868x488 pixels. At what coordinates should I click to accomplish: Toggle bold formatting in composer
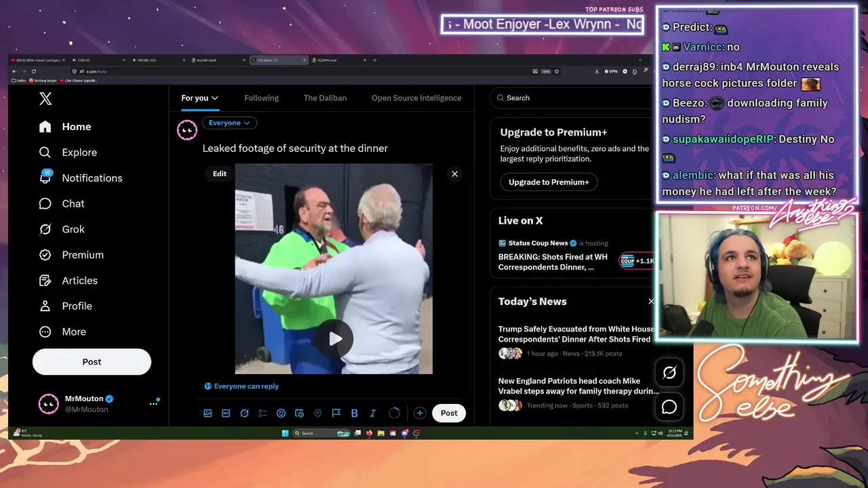tap(354, 413)
